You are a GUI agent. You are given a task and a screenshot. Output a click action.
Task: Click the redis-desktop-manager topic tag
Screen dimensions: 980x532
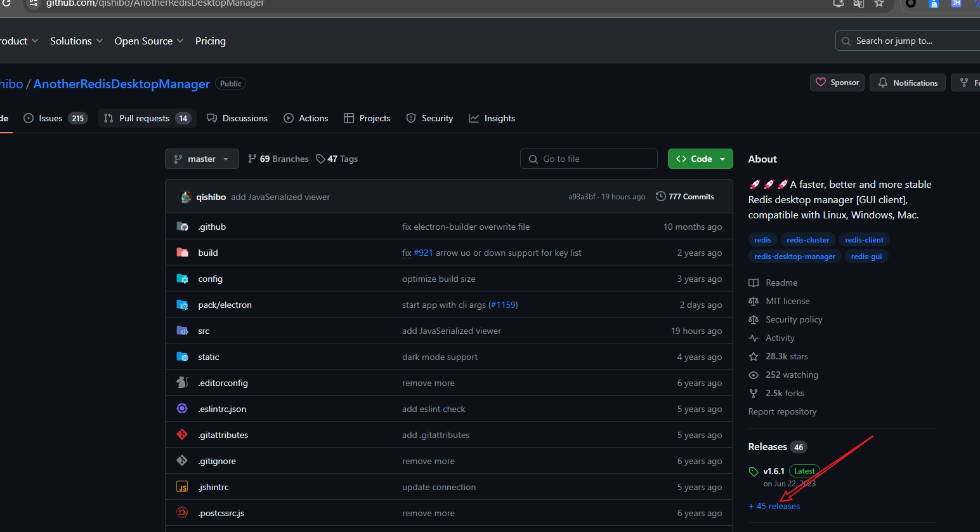pos(795,256)
